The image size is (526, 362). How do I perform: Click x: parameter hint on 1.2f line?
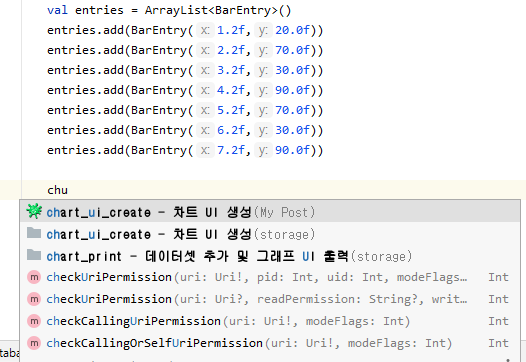(205, 30)
